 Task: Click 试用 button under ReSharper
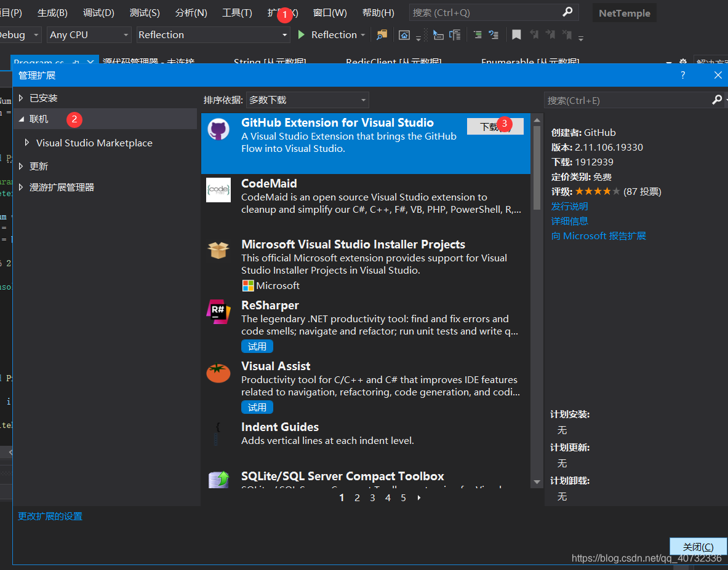click(x=257, y=346)
